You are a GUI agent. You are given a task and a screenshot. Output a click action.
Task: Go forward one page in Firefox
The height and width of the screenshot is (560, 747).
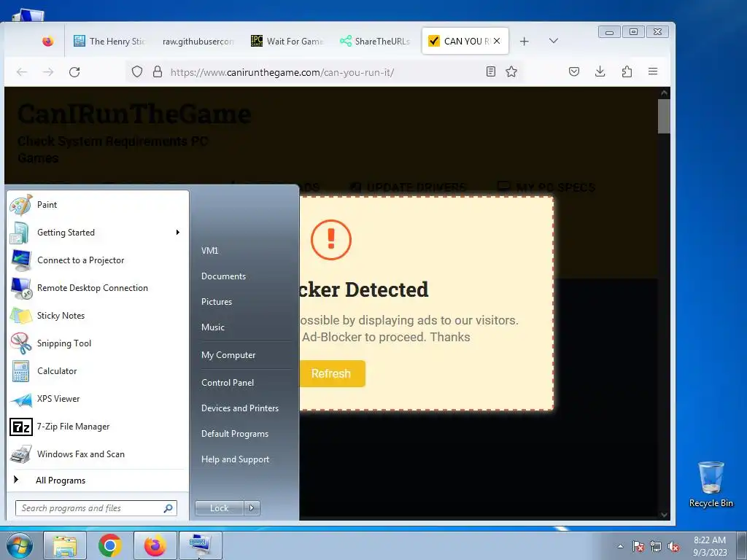pyautogui.click(x=48, y=72)
